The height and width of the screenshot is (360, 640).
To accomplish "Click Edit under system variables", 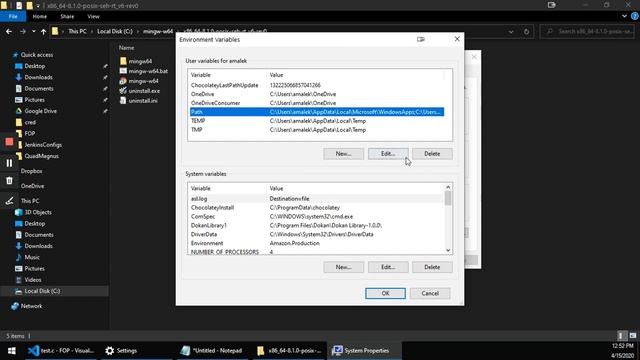I will click(388, 267).
